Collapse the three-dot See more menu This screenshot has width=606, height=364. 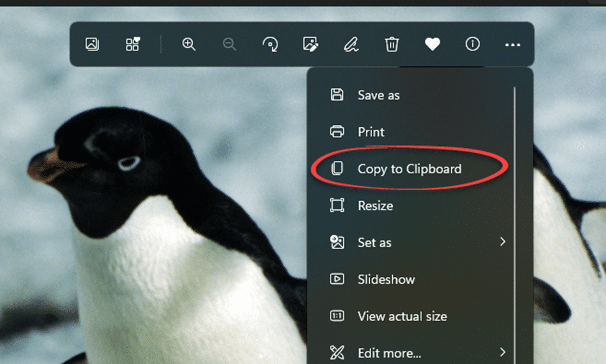[x=512, y=45]
